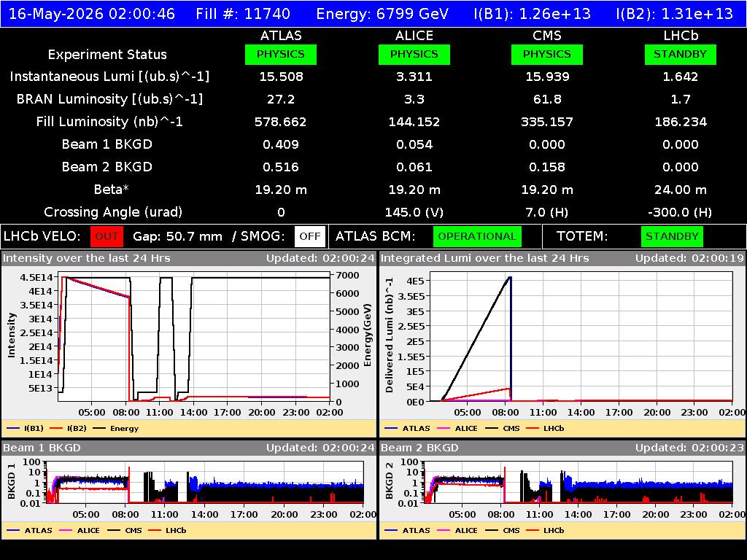Click ATLAS Beam 2 BKGD value 0.516
This screenshot has height=560, width=747.
(x=281, y=167)
